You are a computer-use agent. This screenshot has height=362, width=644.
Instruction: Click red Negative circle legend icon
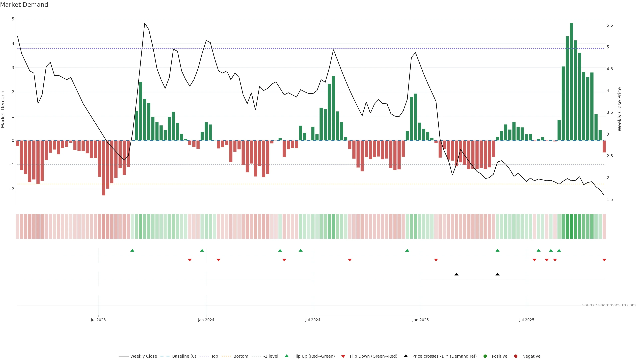[x=516, y=356]
